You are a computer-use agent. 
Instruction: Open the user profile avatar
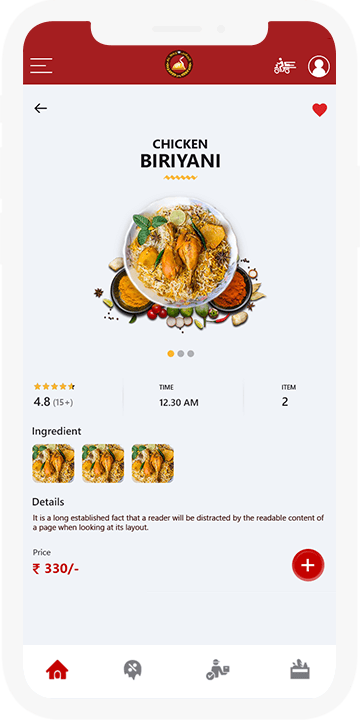coord(319,66)
